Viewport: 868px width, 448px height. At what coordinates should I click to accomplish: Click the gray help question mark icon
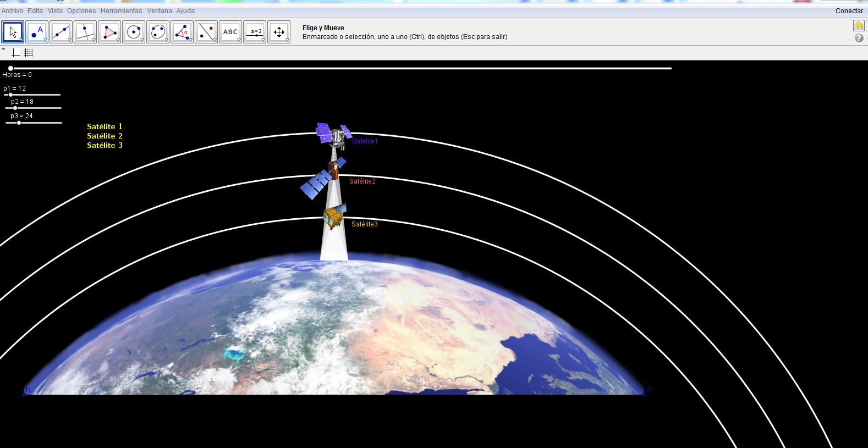point(859,38)
